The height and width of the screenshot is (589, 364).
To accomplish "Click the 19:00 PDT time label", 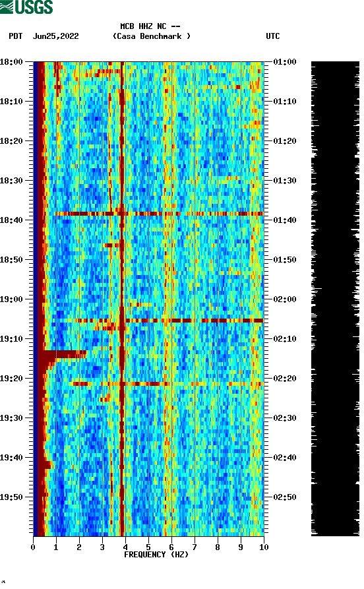I will 11,299.
